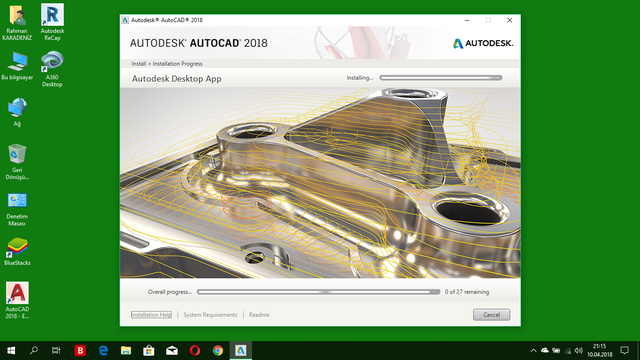
Task: Open Geri Dönüşüm recycle bin icon
Action: [17, 162]
